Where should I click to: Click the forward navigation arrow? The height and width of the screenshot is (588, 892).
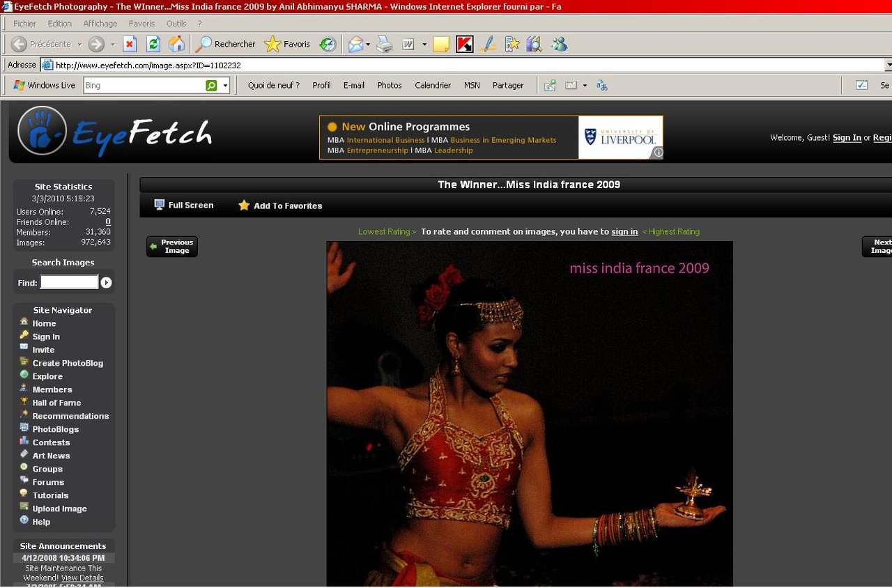click(96, 44)
